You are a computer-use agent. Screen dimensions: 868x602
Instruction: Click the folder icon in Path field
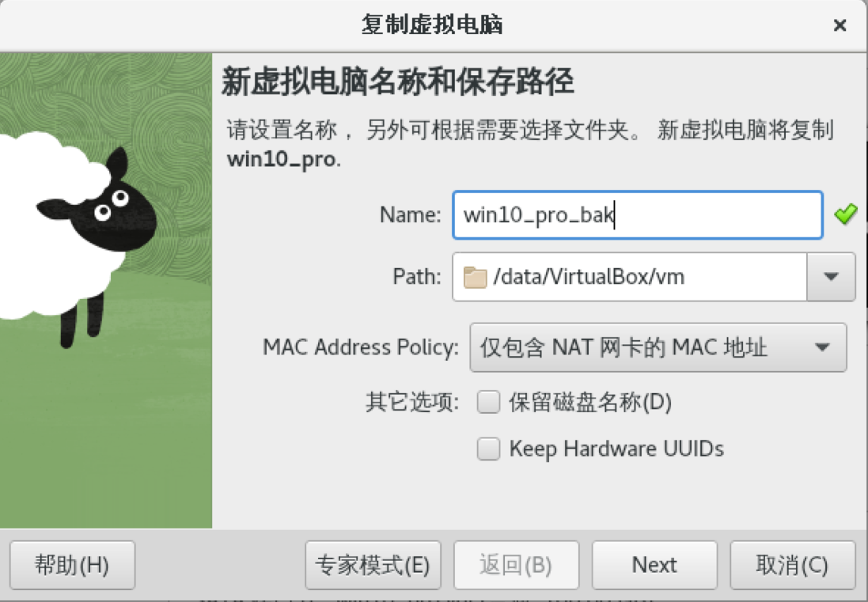point(475,277)
